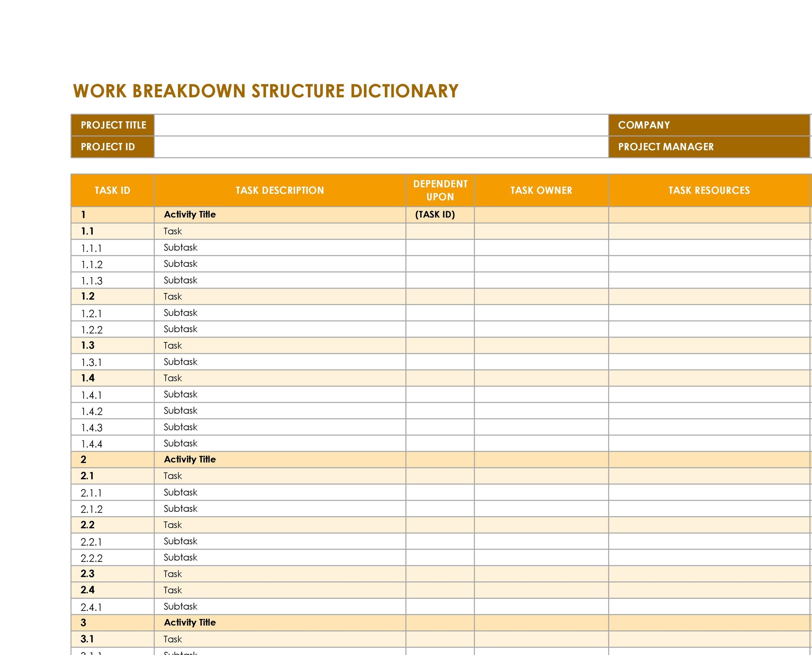This screenshot has height=655, width=812.
Task: Click the Work Breakdown Structure Dictionary title
Action: coord(265,91)
